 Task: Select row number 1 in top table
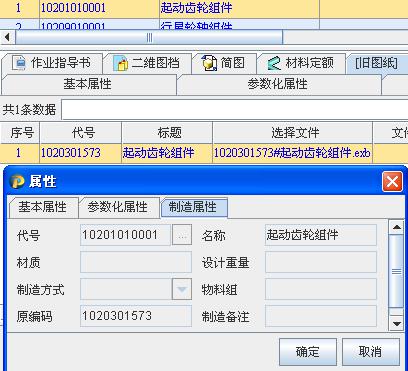(19, 8)
